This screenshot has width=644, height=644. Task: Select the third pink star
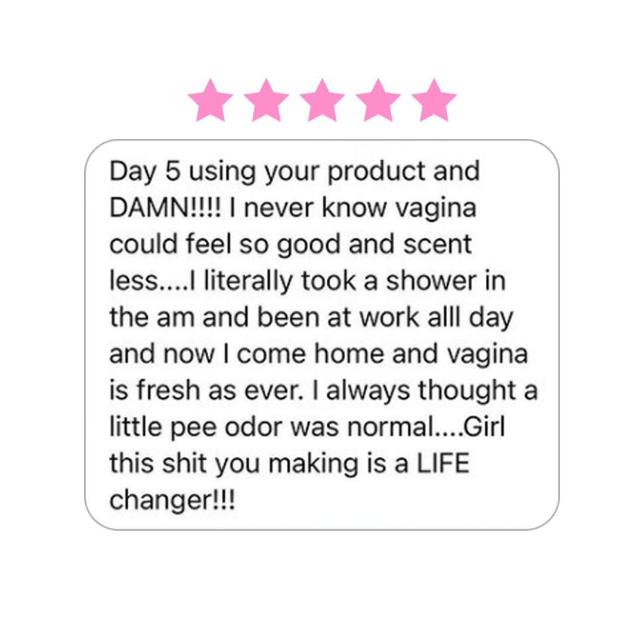tap(322, 101)
